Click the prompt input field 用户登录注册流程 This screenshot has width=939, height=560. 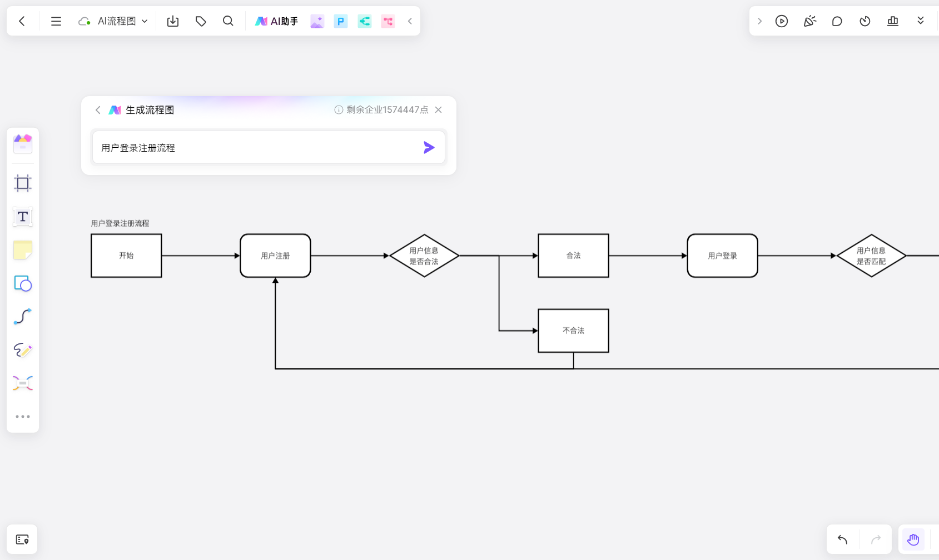pyautogui.click(x=256, y=148)
